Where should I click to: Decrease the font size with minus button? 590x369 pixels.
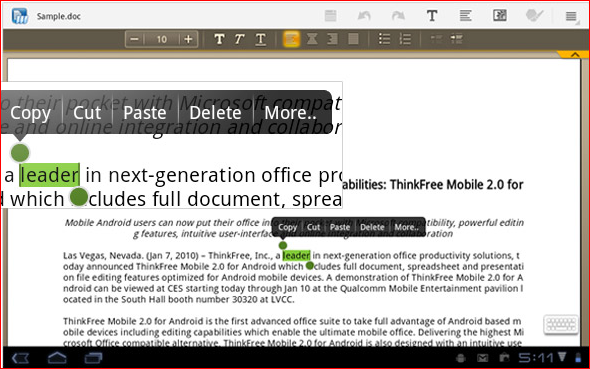coord(135,39)
